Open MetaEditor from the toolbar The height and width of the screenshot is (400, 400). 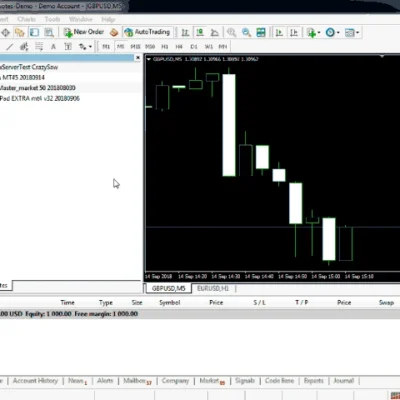(114, 32)
